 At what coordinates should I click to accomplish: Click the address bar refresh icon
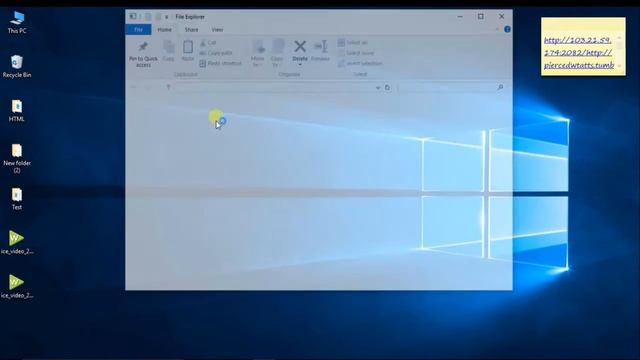(387, 87)
